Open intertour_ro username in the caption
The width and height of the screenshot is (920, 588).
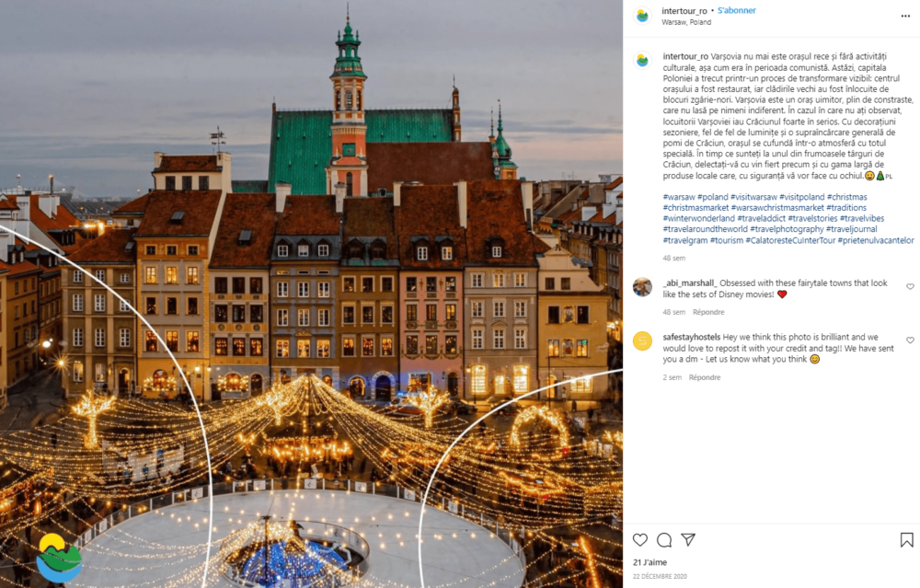tap(685, 56)
